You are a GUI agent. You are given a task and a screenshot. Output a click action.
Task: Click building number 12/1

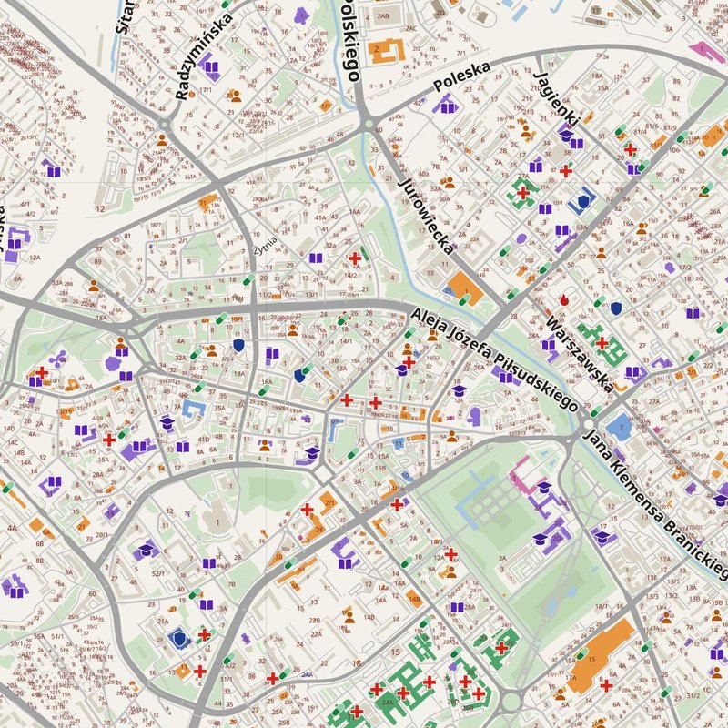[238, 135]
